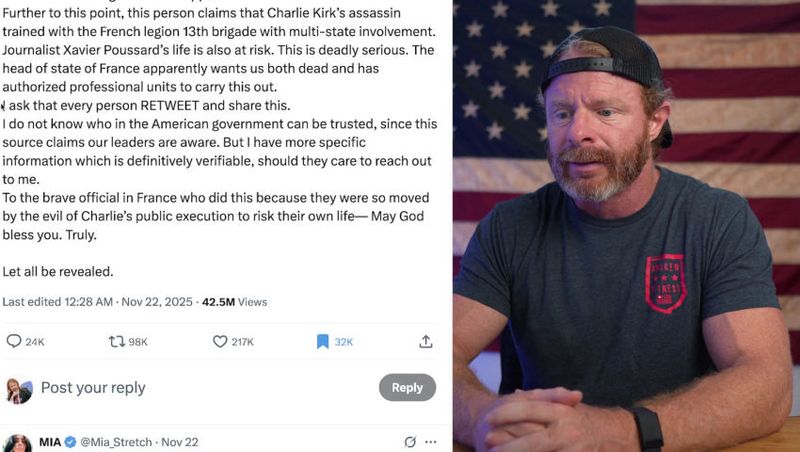The width and height of the screenshot is (800, 452).
Task: Click the Grok icon on MIA's reply
Action: tap(410, 442)
